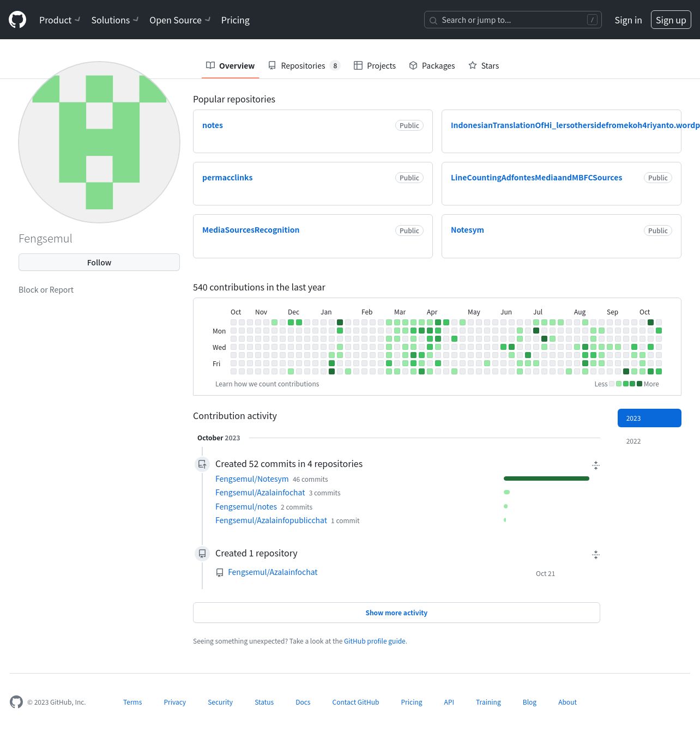Click the created repository timeline icon
The image size is (700, 733).
[202, 554]
